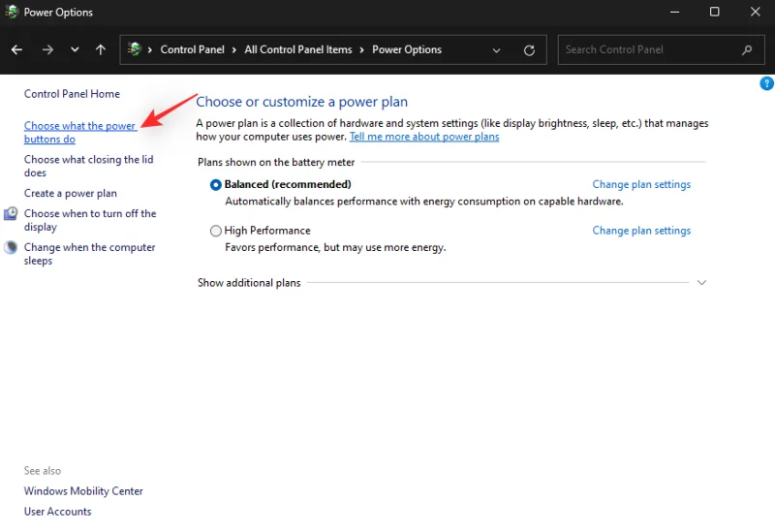Image resolution: width=775 pixels, height=532 pixels.
Task: Click the Forward navigation arrow
Action: pyautogui.click(x=47, y=49)
